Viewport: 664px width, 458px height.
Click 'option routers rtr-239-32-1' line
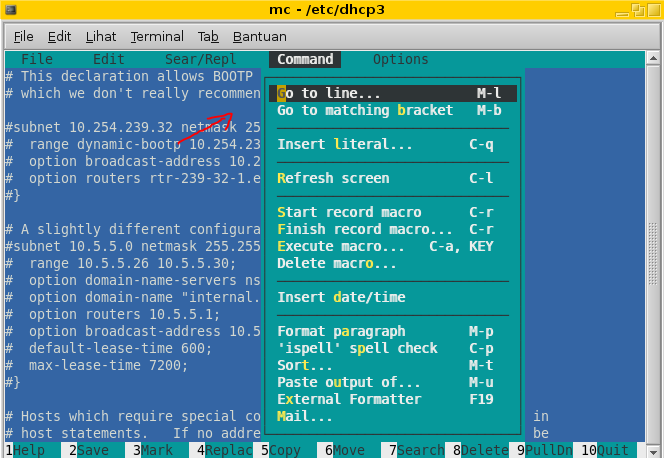point(133,178)
